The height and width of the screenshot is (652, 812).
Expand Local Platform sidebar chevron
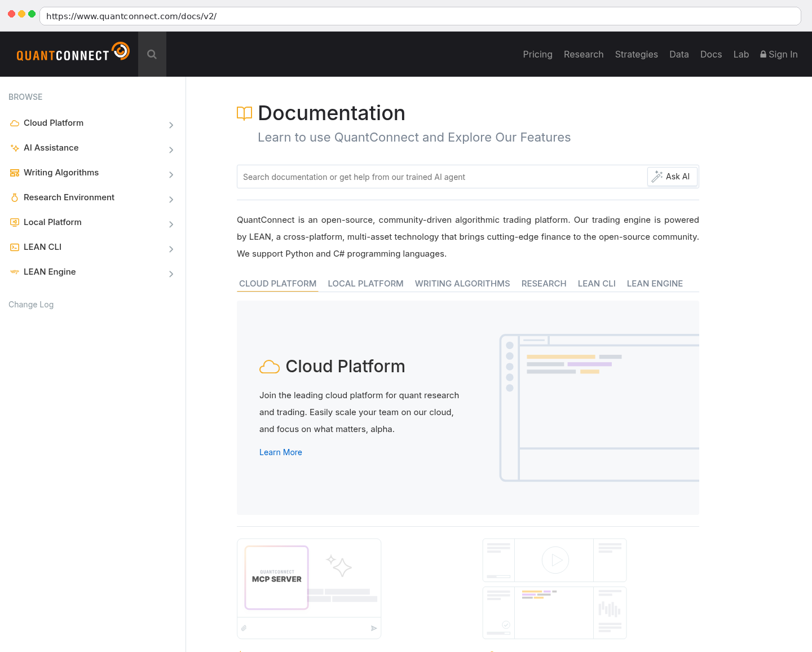(x=171, y=224)
